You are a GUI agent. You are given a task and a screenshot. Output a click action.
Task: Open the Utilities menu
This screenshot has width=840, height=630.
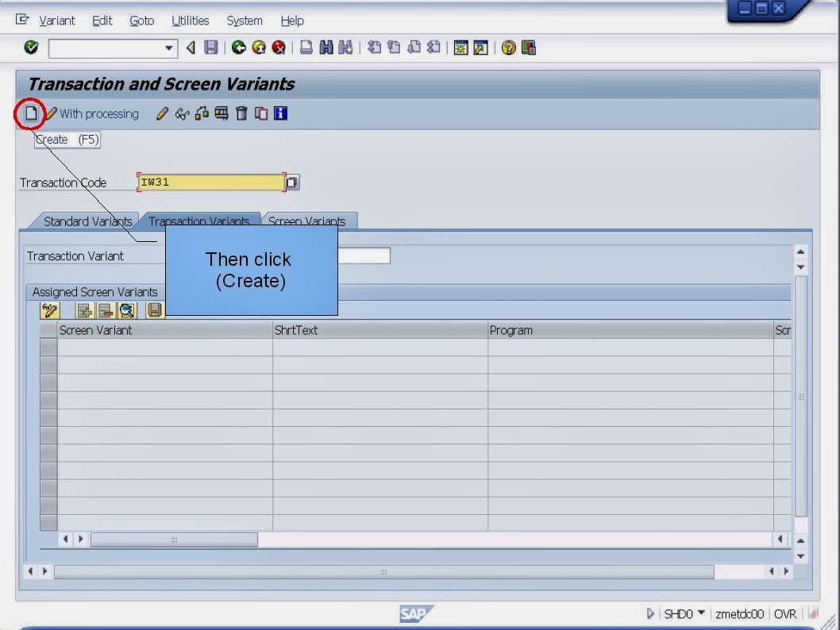point(190,20)
